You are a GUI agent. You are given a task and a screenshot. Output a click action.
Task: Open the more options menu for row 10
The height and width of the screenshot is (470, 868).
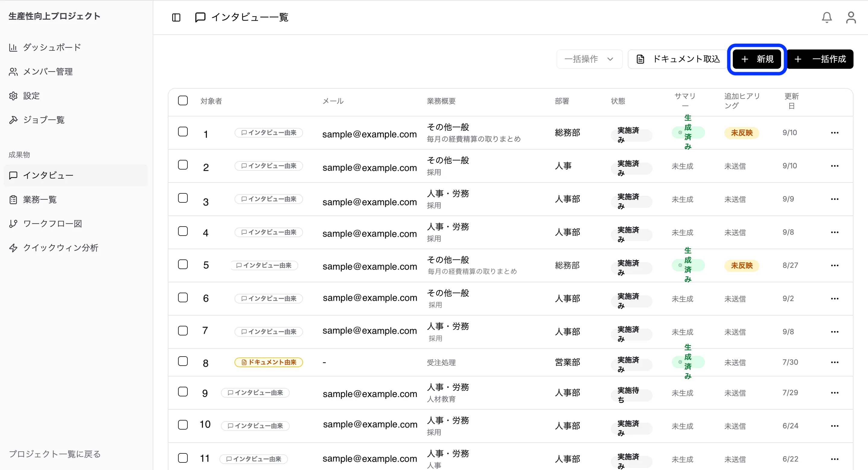click(x=834, y=426)
